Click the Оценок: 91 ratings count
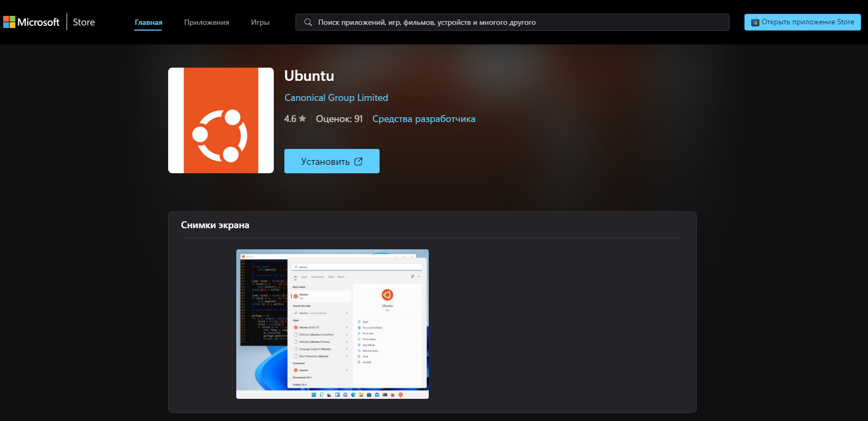 point(339,119)
